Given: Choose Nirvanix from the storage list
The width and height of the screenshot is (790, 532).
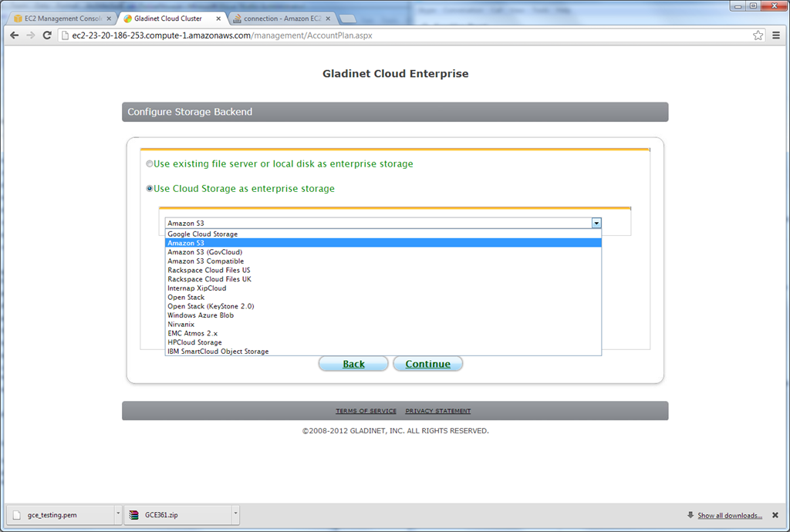Looking at the screenshot, I should click(x=383, y=325).
